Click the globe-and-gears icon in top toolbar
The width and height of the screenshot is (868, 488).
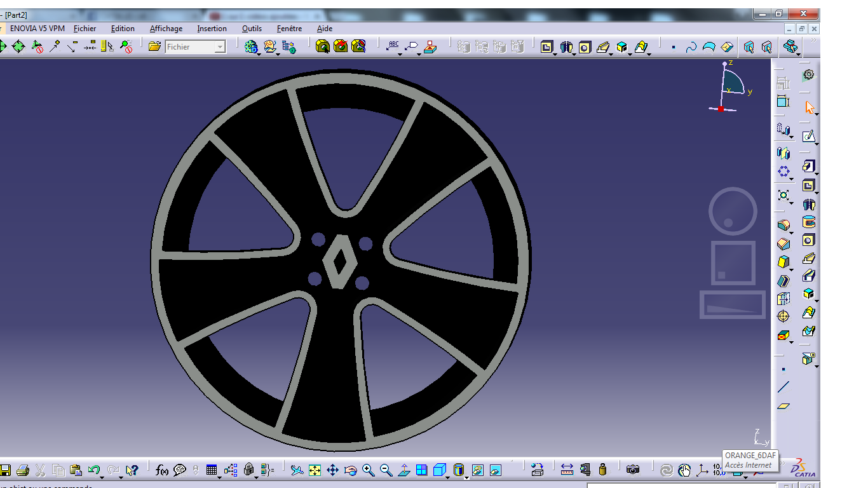pos(251,46)
